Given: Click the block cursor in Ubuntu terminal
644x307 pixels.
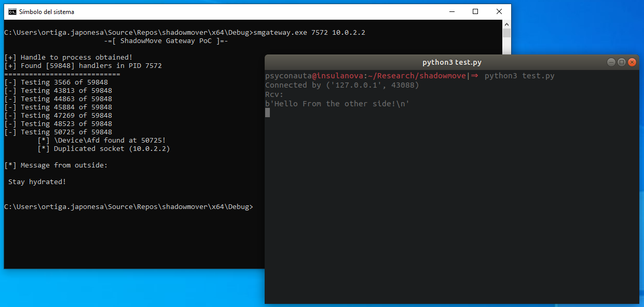Looking at the screenshot, I should [268, 113].
